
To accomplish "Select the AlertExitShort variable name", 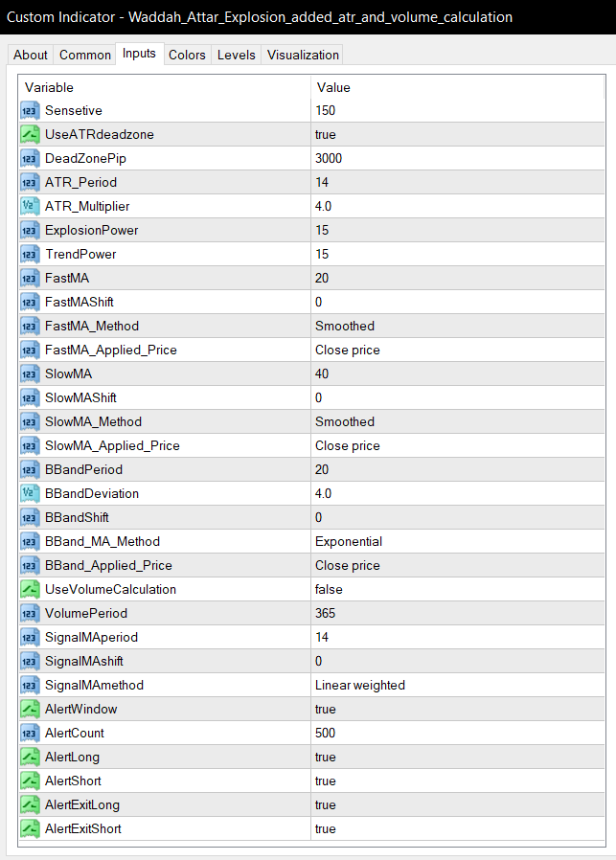I will click(83, 828).
